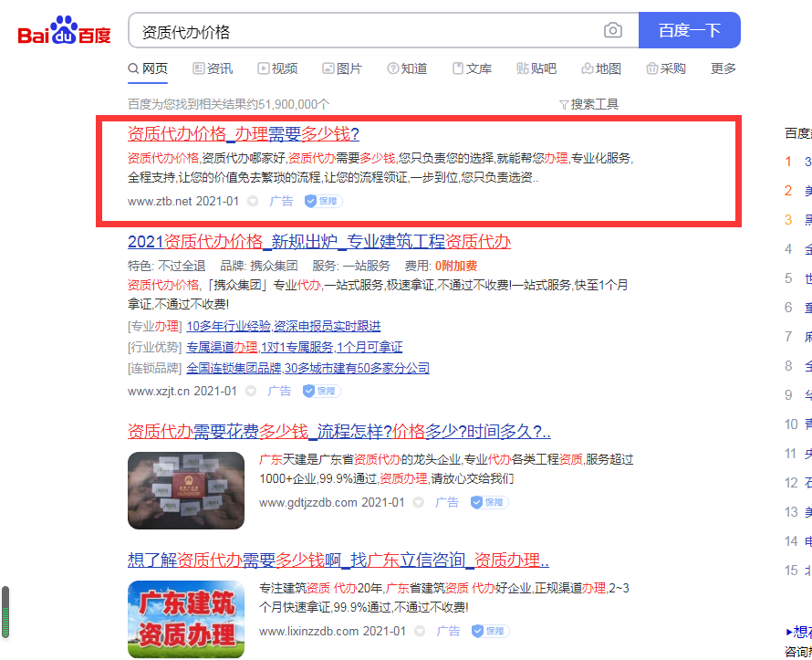Screen dimensions: 812x660
Task: Click the 保障 badge beside www.gdtjzzdb.com
Action: 489,502
